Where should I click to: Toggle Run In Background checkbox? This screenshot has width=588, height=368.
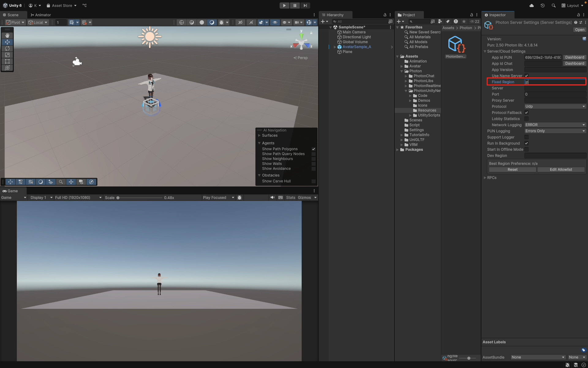coord(526,143)
